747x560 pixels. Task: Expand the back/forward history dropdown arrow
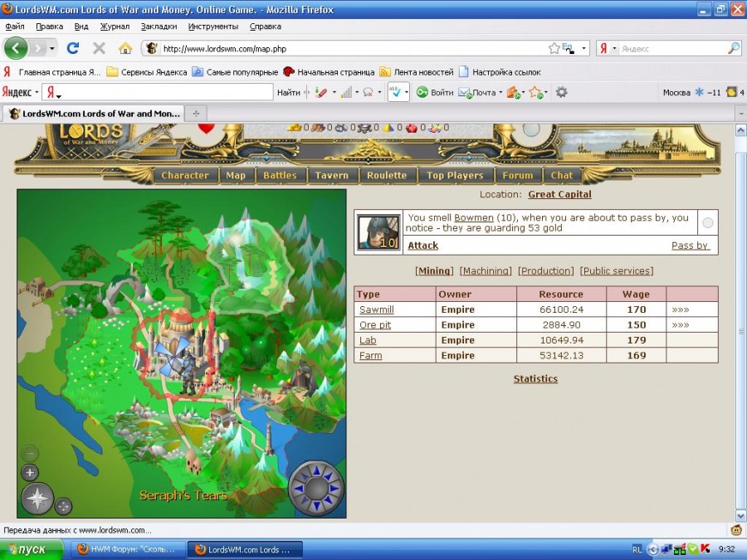click(52, 48)
